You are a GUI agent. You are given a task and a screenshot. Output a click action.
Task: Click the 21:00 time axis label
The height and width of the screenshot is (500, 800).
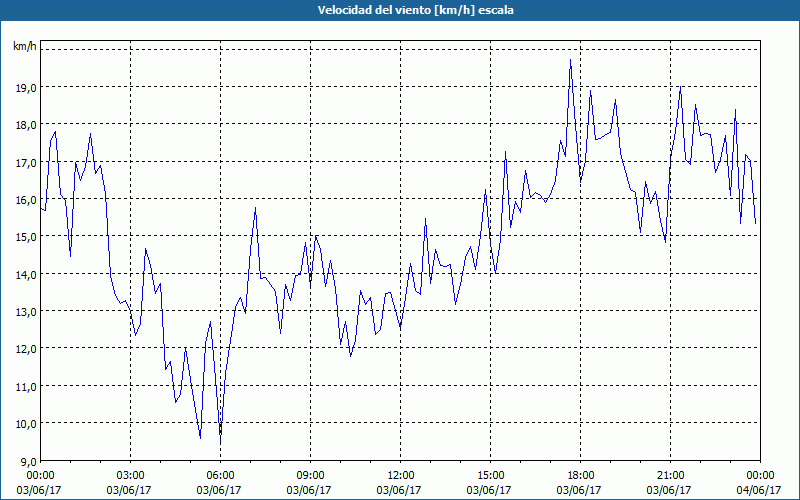(670, 476)
